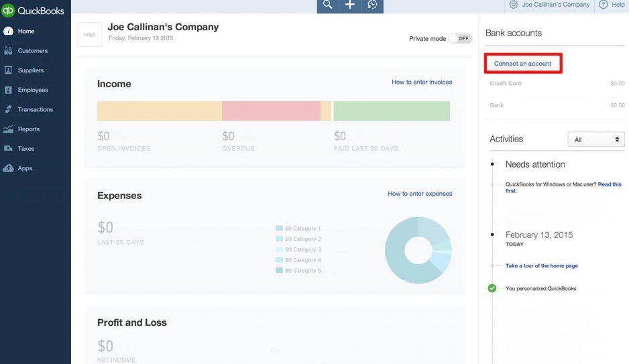Select Transactions in the sidebar

pos(35,110)
